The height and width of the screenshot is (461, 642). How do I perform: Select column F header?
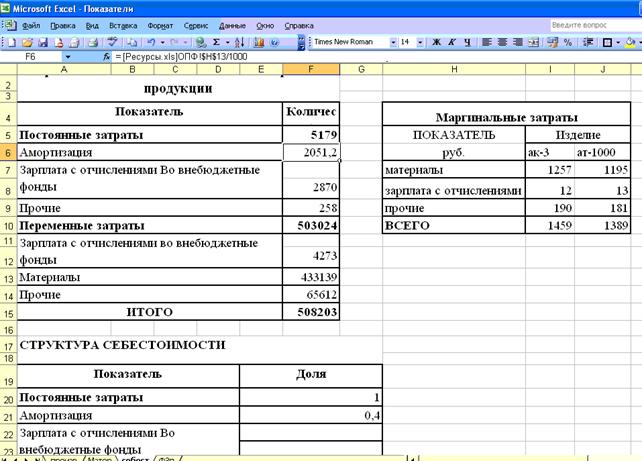[311, 69]
